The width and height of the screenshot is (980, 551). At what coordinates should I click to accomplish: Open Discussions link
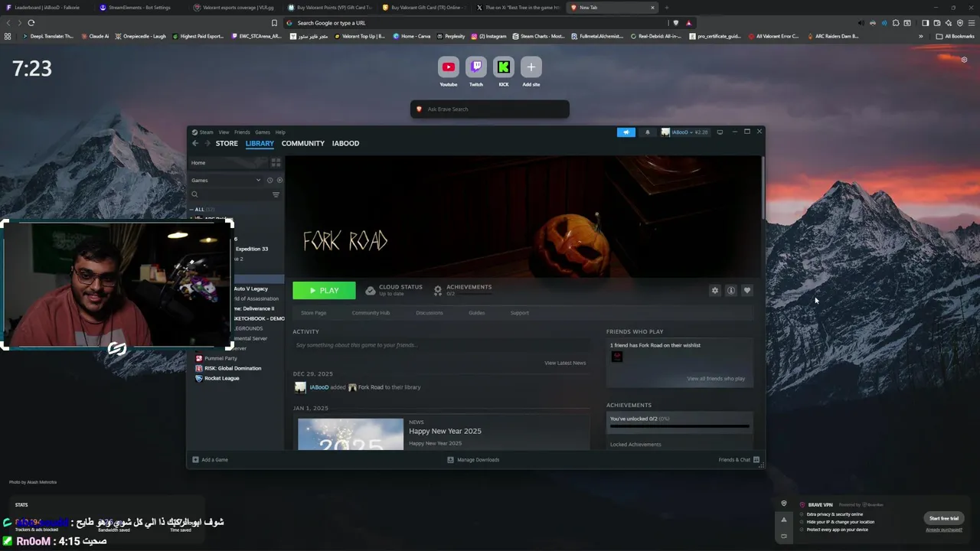click(x=430, y=313)
